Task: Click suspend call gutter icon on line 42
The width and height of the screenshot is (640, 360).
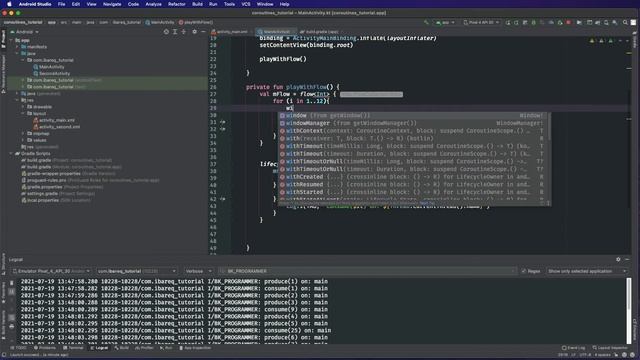Action: 223,199
